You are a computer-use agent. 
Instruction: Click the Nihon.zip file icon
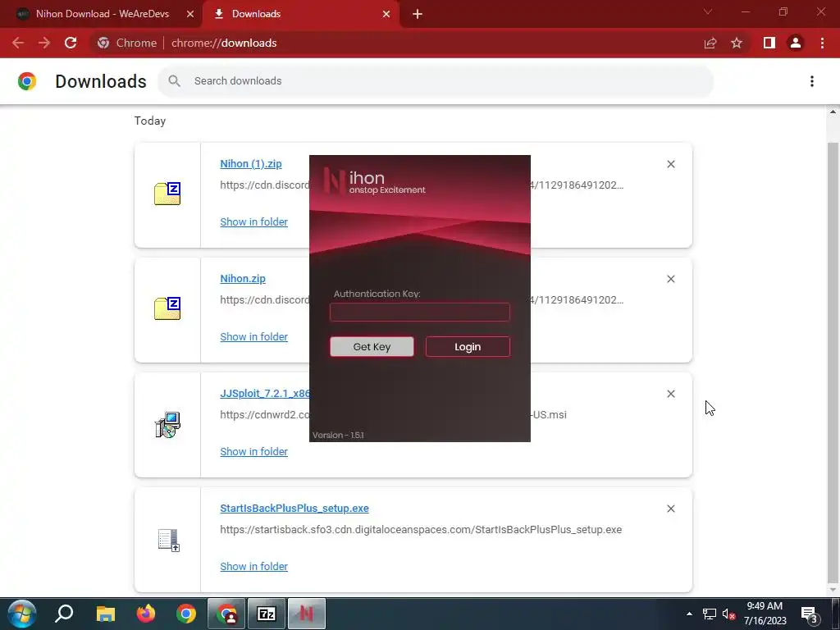[167, 308]
